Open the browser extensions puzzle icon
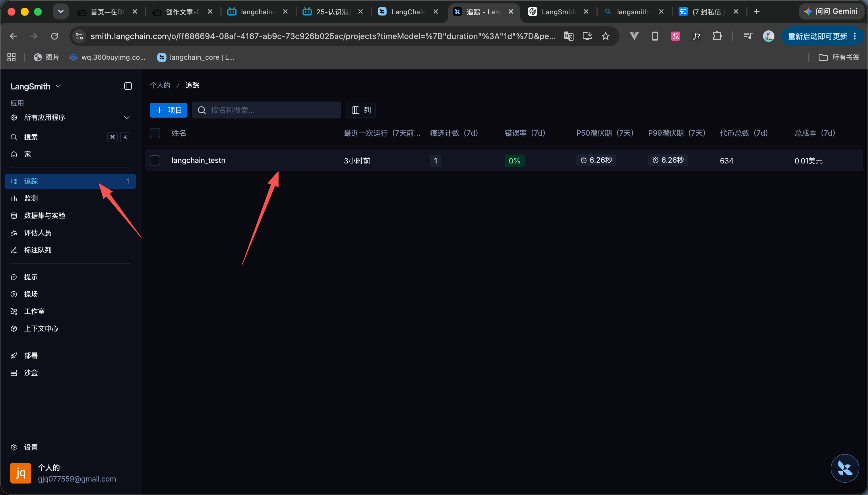The width and height of the screenshot is (868, 495). [717, 36]
